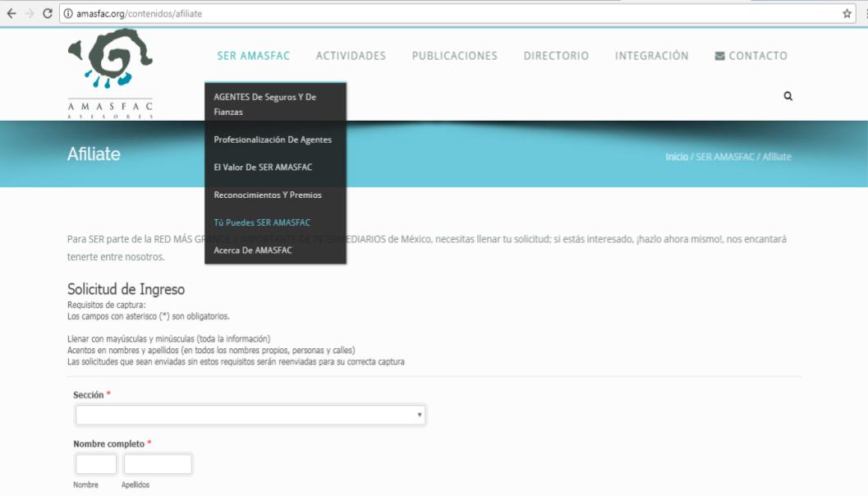Click the Apellidos input field
This screenshot has width=868, height=496.
pyautogui.click(x=158, y=464)
